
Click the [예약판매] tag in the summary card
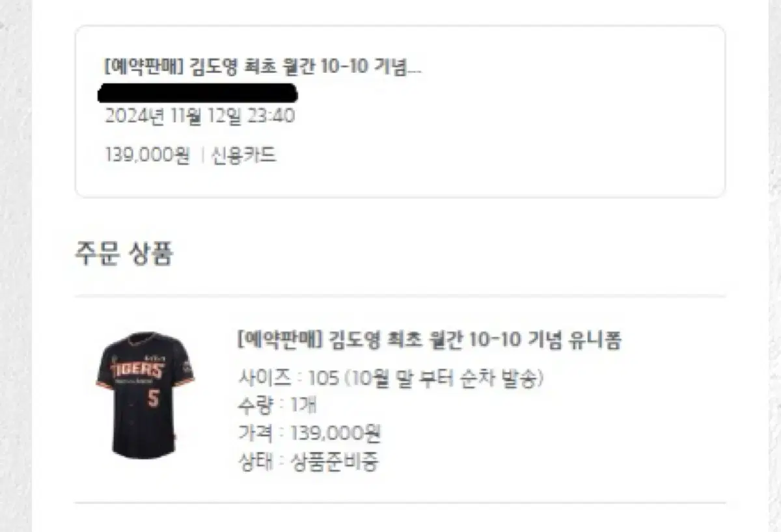coord(146,67)
